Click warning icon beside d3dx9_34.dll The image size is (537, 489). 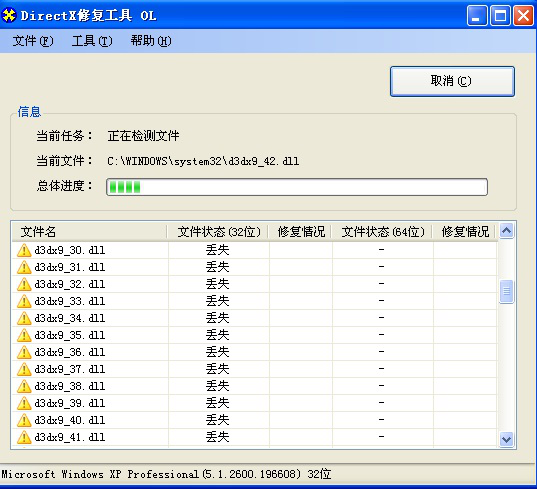(x=24, y=318)
